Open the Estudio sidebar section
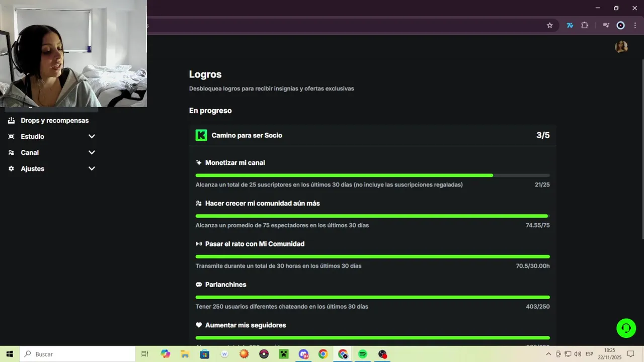The image size is (644, 362). (32, 137)
